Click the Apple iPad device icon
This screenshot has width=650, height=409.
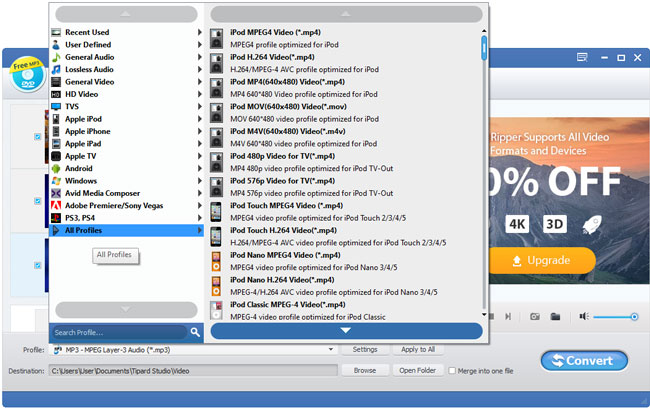coord(56,144)
